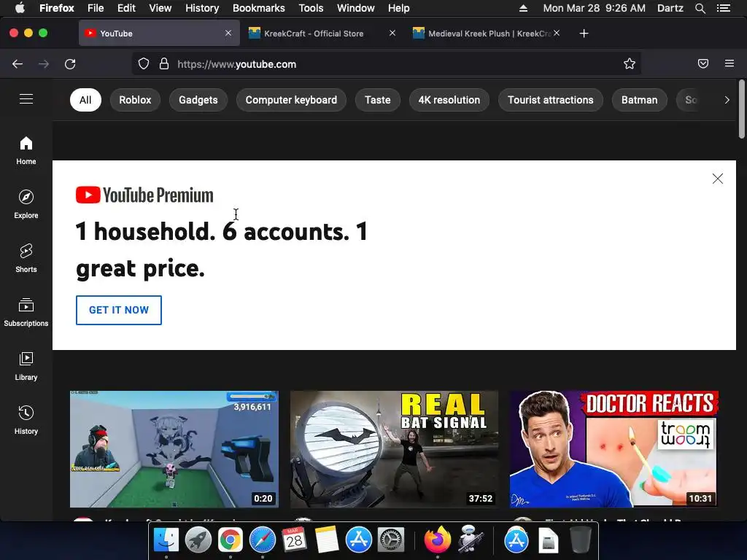The image size is (747, 560).
Task: Open Control Center list icon in menu bar
Action: click(x=724, y=8)
